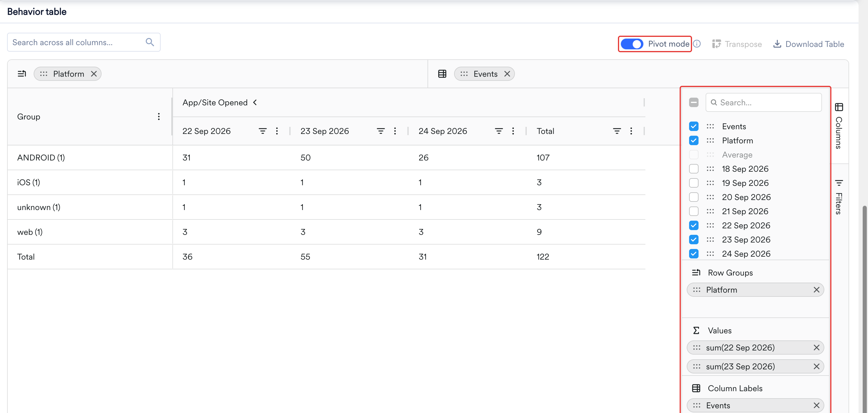This screenshot has height=413, width=868.
Task: Open the Columns side tab
Action: pyautogui.click(x=839, y=126)
